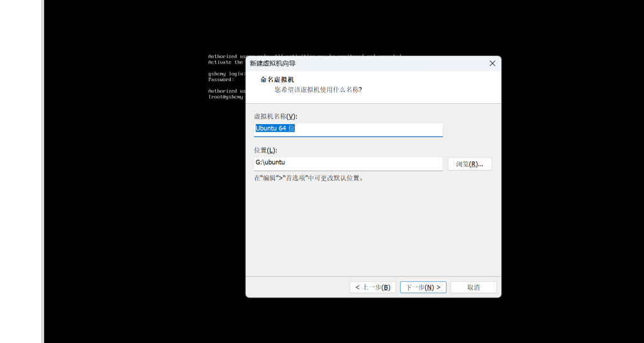Close the 新建虚拟机向导 dialog
644x343 pixels.
tap(492, 64)
